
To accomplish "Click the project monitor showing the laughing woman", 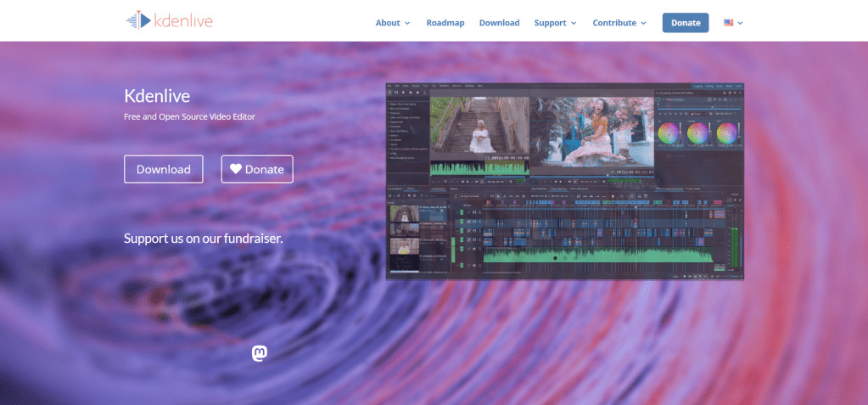I will click(592, 130).
